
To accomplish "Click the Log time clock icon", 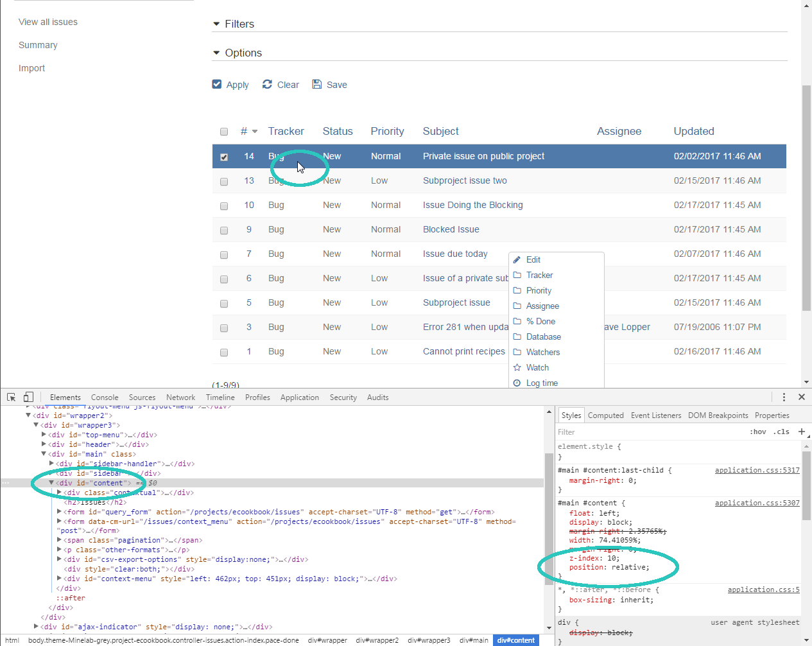I will (517, 383).
